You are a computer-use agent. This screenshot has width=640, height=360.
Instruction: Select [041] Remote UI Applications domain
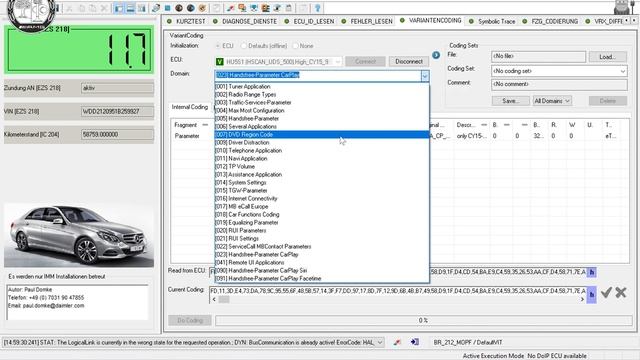[x=322, y=262]
